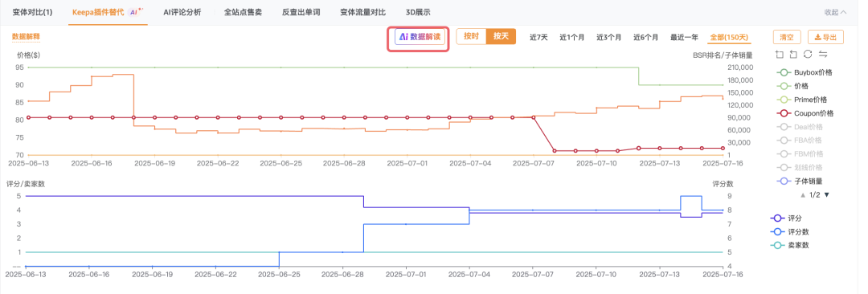
Task: Go to the previous legend page with the up triangle
Action: 803,195
